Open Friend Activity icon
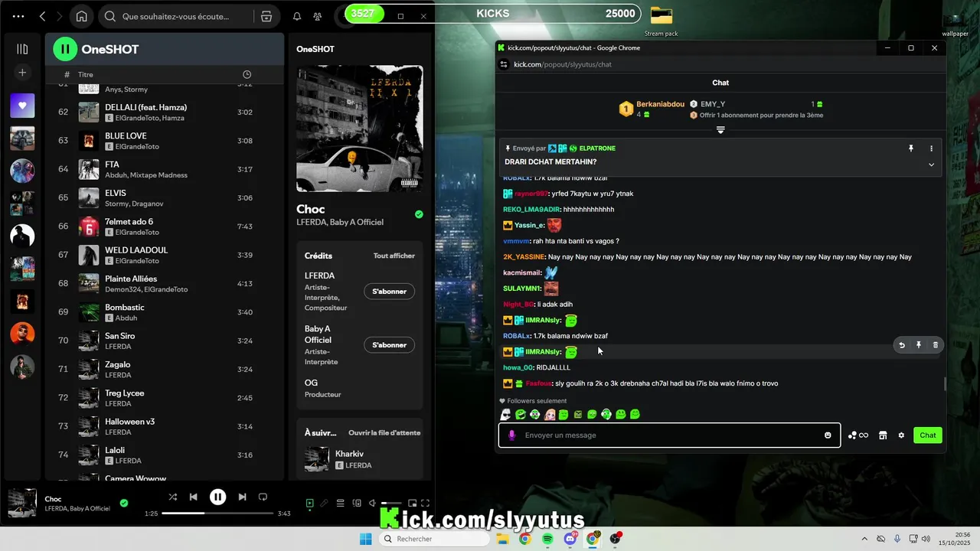Image resolution: width=980 pixels, height=551 pixels. [x=318, y=16]
